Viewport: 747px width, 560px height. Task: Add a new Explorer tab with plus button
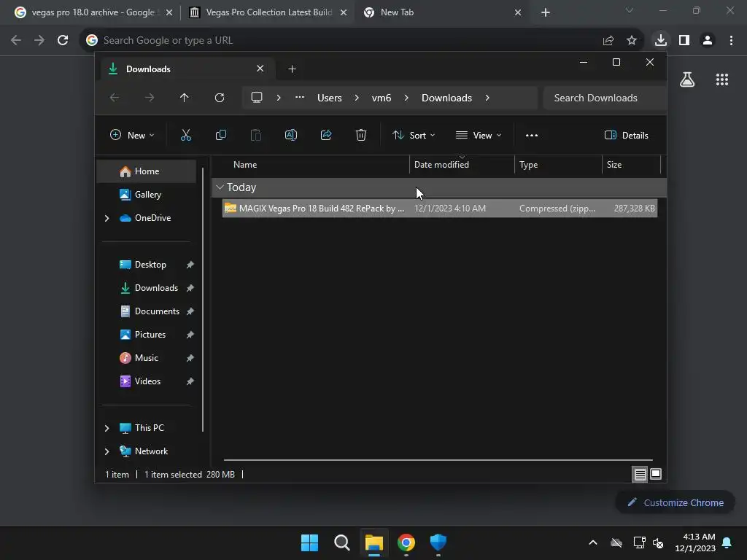292,69
